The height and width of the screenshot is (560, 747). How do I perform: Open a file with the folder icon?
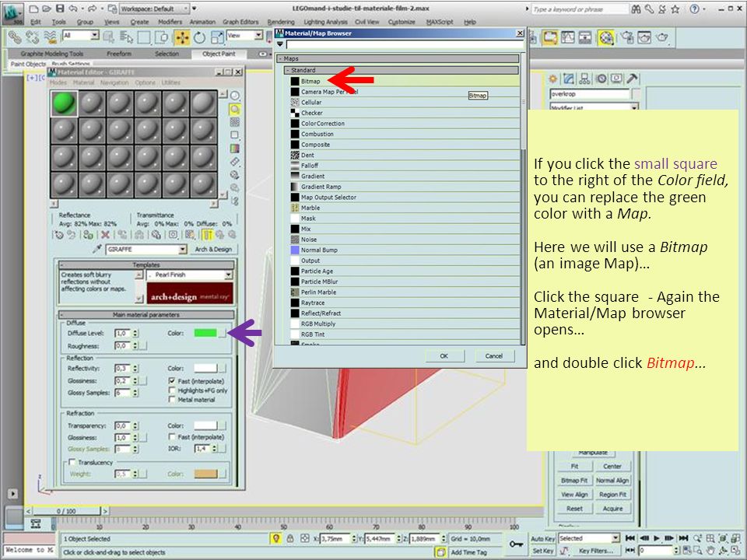coord(47,9)
